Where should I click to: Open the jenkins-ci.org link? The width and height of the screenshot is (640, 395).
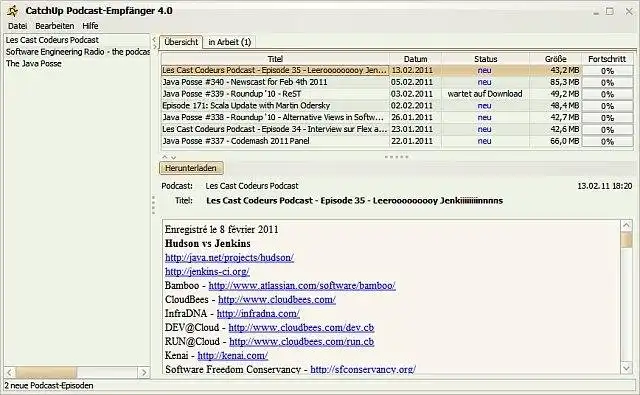[x=207, y=271]
